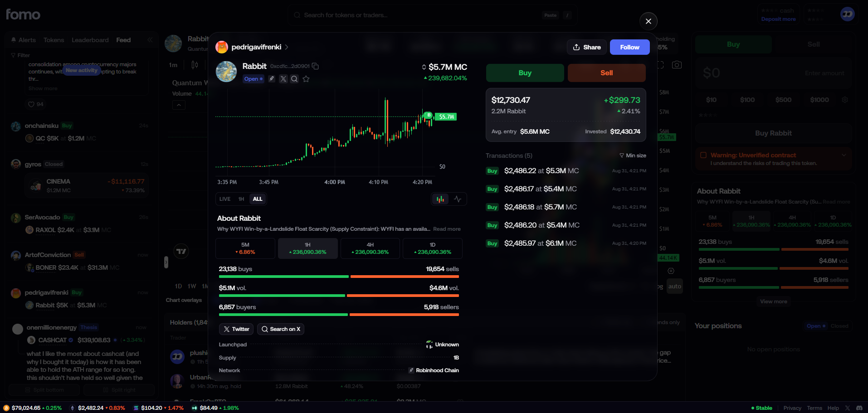Open the user avatar menu top right
This screenshot has width=868, height=413.
pos(847,14)
